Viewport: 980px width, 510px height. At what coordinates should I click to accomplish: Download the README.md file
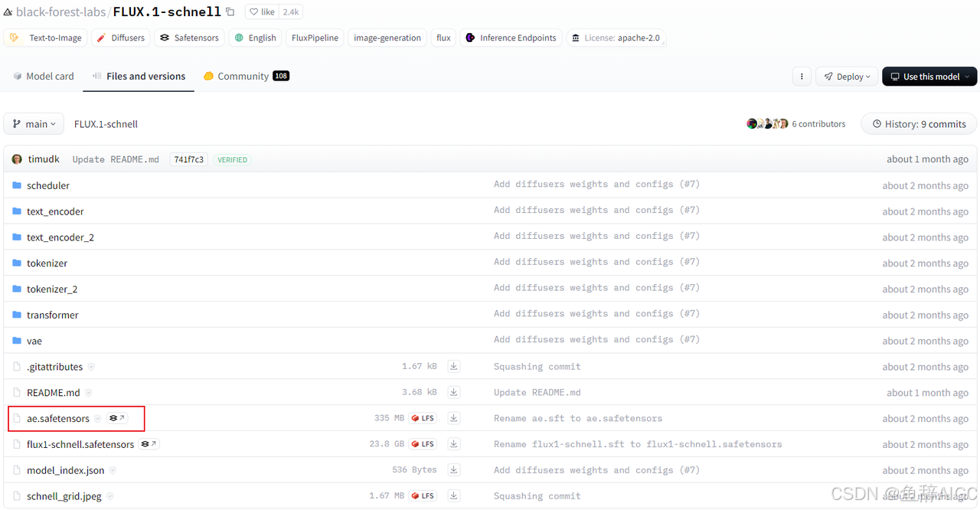click(x=454, y=393)
